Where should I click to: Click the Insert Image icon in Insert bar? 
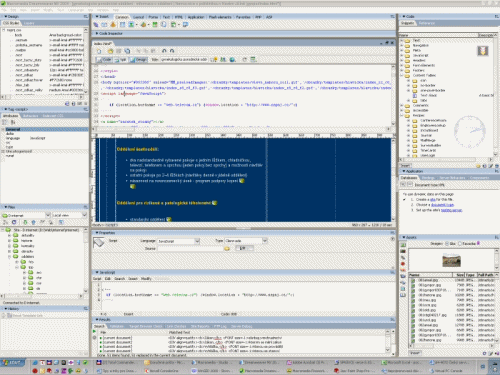tap(131, 25)
